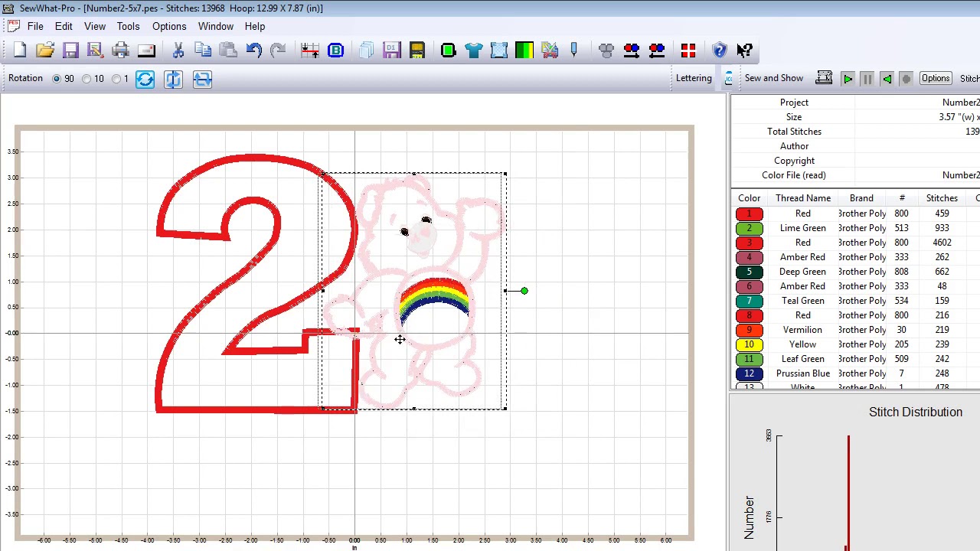Click the gray three-circles icon
This screenshot has height=551, width=980.
pyautogui.click(x=606, y=51)
